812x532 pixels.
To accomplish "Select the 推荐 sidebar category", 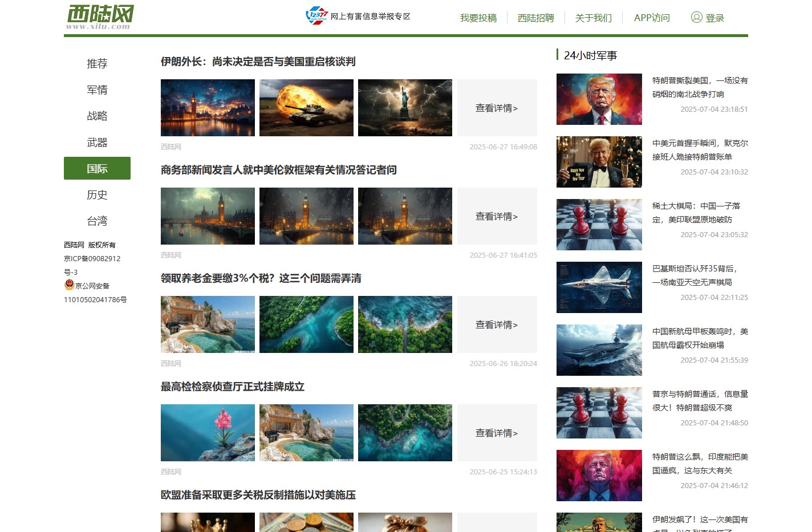I will [97, 63].
